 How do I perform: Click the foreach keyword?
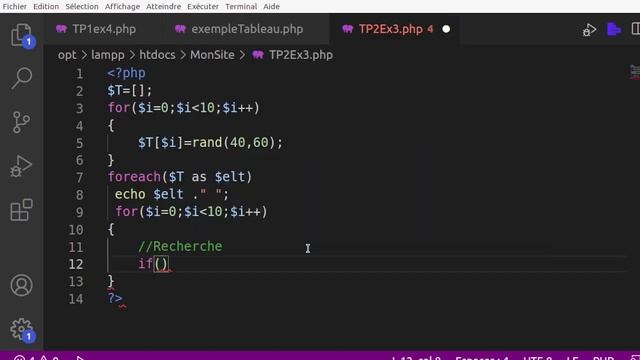click(x=134, y=177)
